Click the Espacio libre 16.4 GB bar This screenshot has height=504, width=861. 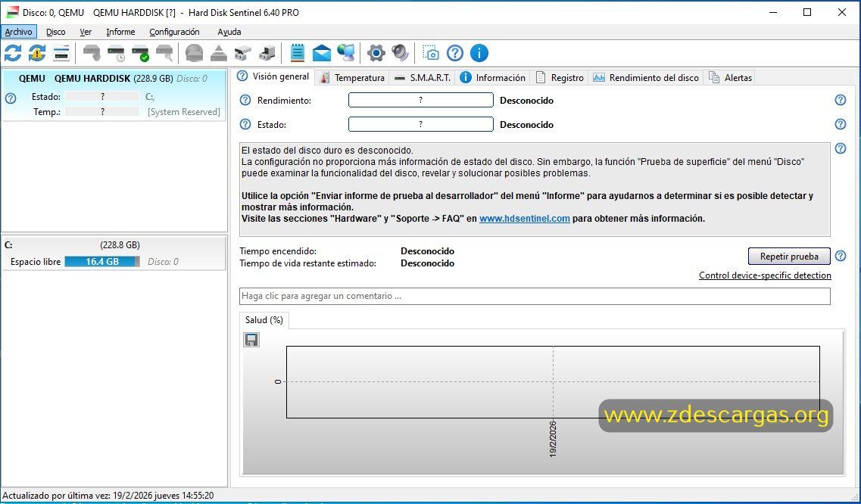point(102,262)
